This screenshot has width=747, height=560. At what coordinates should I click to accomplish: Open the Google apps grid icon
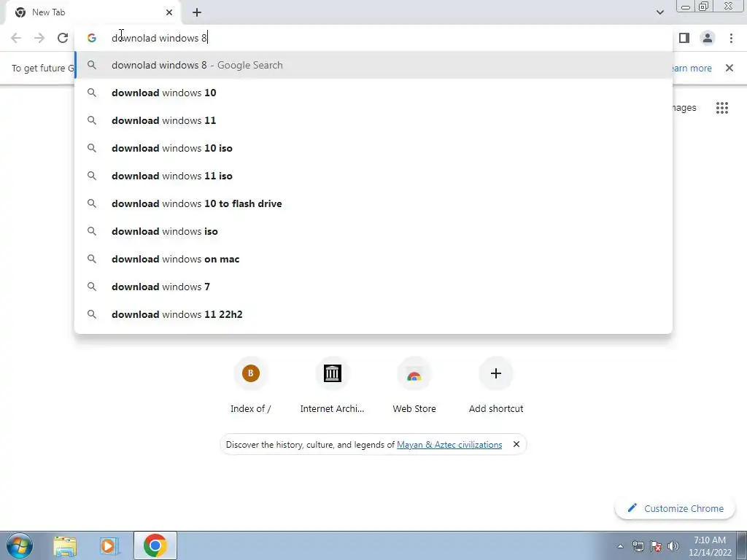(721, 108)
